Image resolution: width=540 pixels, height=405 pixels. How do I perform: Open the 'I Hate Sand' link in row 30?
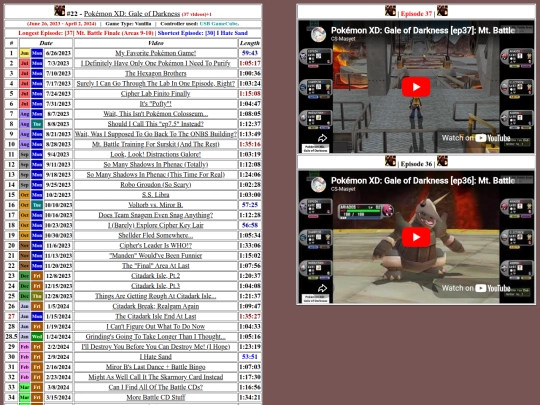[156, 357]
